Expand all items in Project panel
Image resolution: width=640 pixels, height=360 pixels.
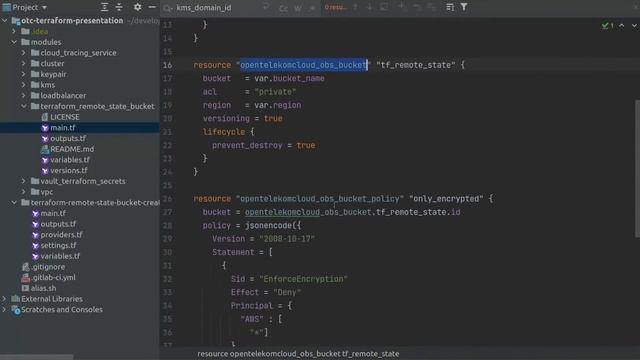[x=104, y=7]
